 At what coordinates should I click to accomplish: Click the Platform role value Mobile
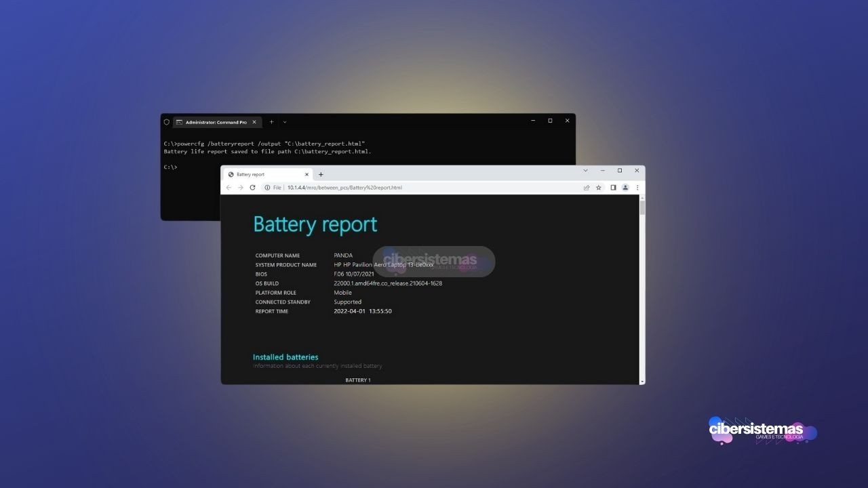(342, 293)
